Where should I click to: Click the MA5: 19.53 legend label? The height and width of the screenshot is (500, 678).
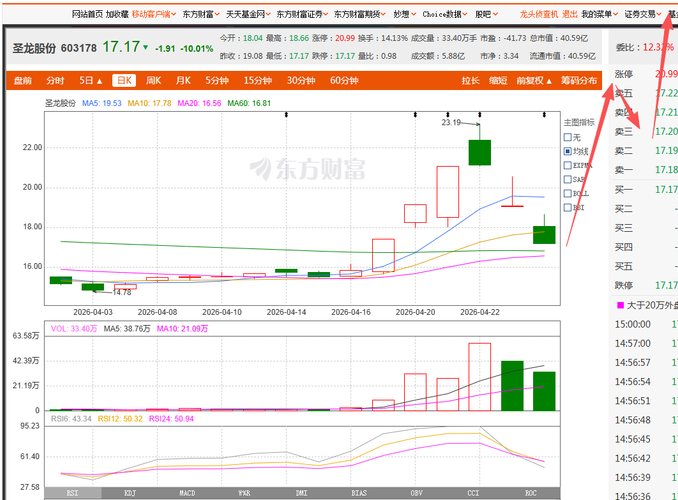tap(102, 103)
